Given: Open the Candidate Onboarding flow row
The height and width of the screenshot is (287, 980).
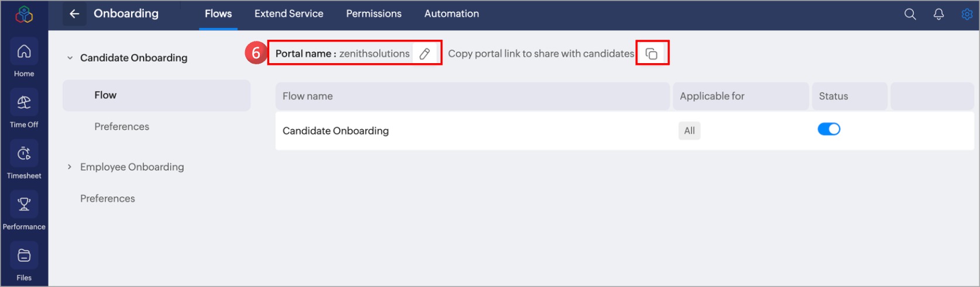Looking at the screenshot, I should tap(336, 131).
